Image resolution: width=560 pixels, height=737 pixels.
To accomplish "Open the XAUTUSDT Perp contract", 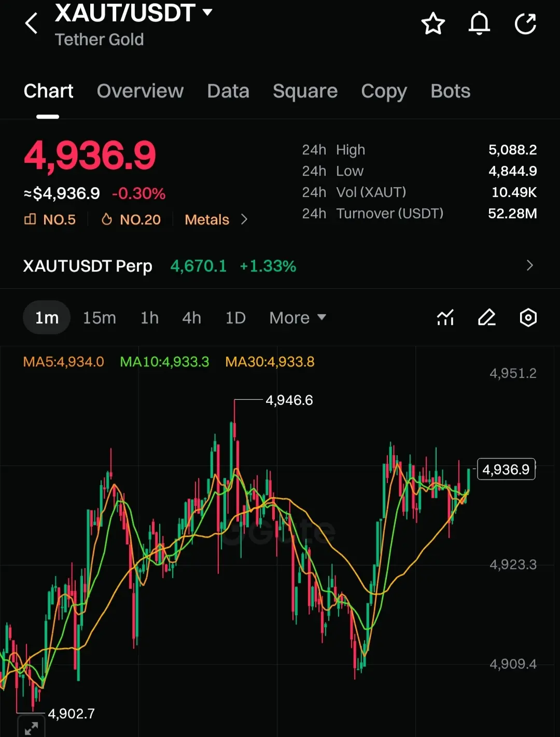I will [x=88, y=266].
